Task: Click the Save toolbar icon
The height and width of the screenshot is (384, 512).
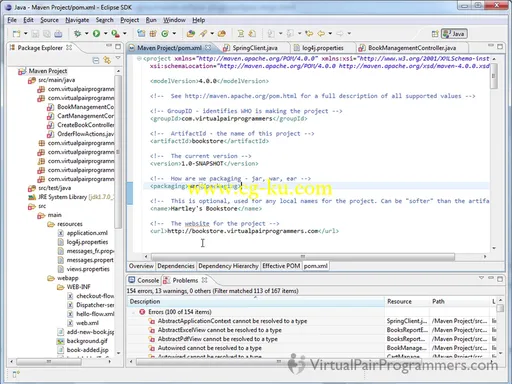Action: point(35,33)
